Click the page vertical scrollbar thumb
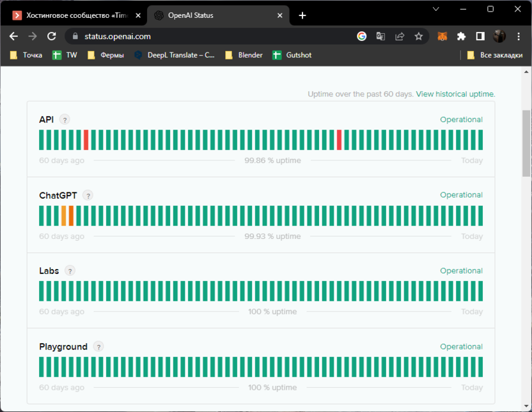This screenshot has height=412, width=532. [526, 143]
